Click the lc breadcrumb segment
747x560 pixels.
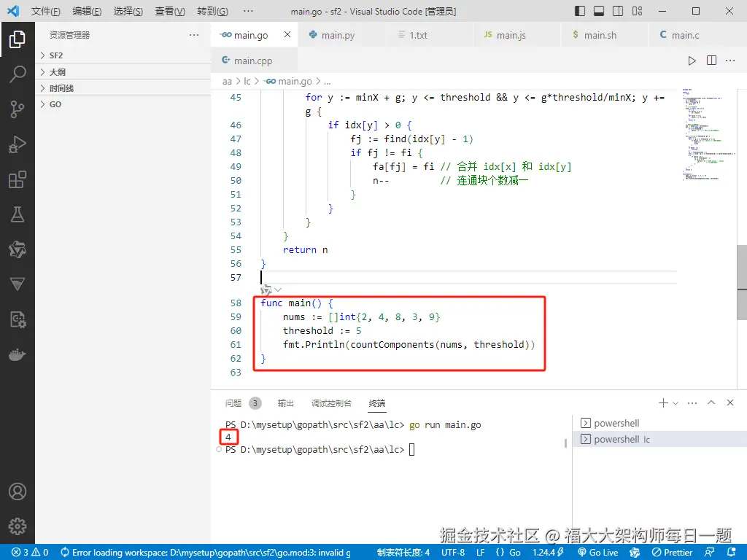click(247, 82)
